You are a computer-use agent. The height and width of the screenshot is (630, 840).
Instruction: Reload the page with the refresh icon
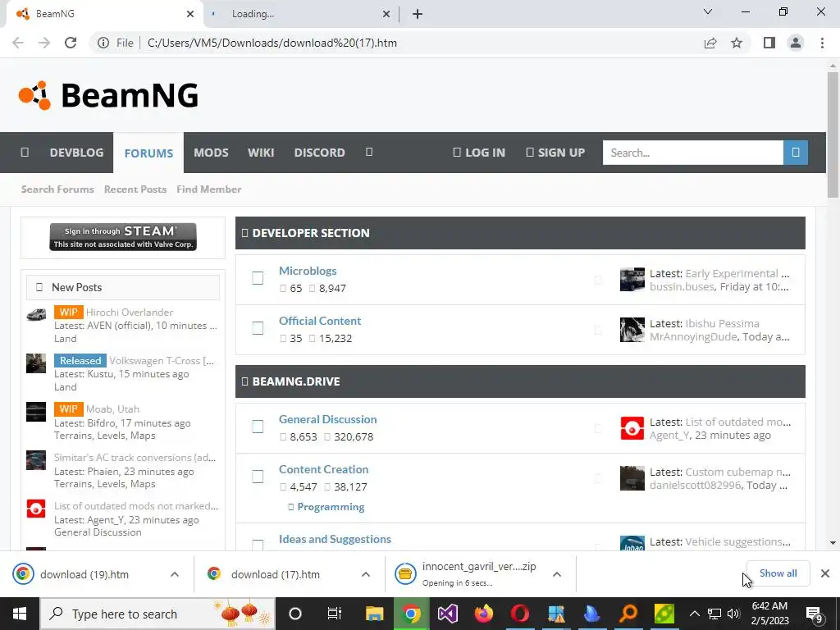click(71, 43)
